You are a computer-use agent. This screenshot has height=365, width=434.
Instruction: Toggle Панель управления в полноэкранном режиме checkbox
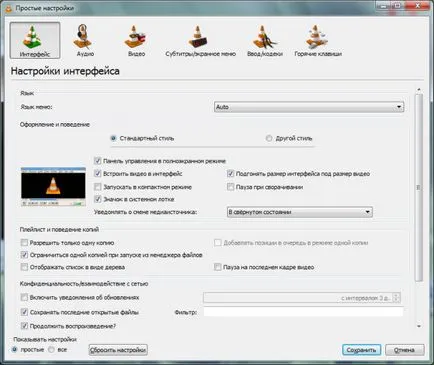(x=97, y=161)
